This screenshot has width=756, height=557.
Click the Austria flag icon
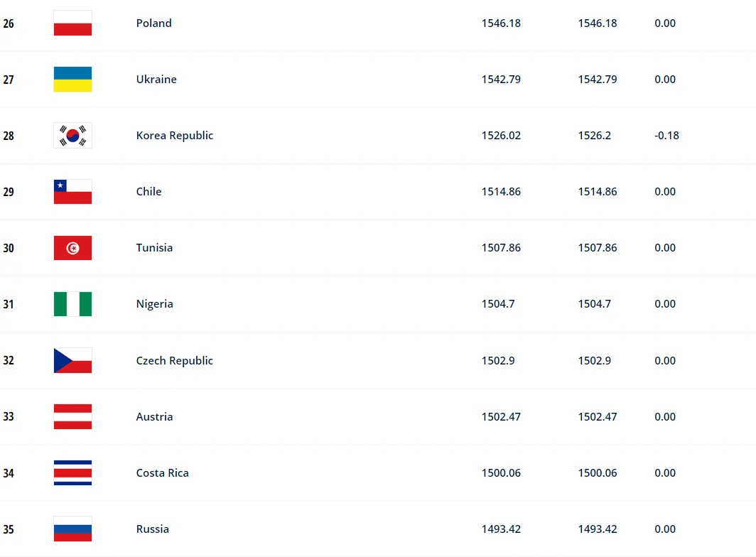click(x=72, y=417)
